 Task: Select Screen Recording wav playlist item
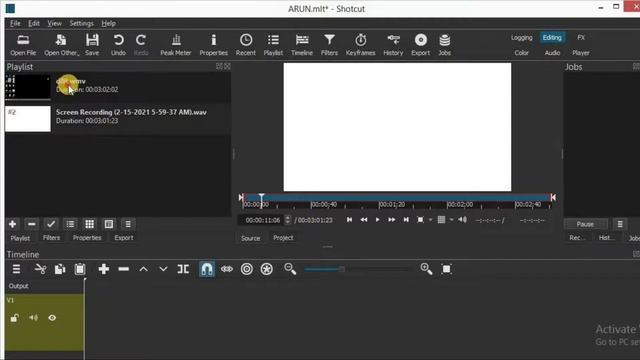(118, 119)
